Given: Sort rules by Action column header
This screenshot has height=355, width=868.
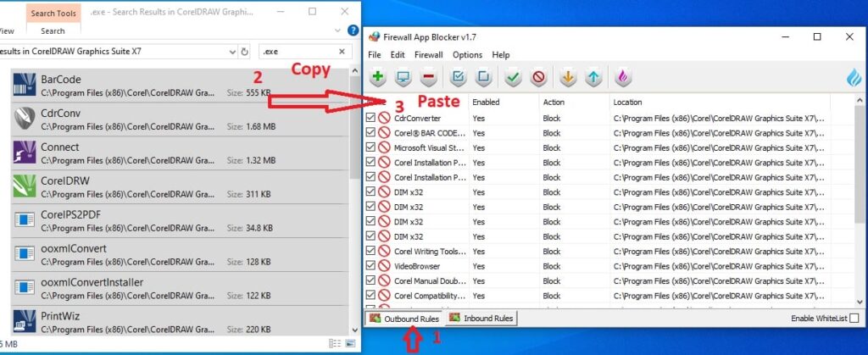Looking at the screenshot, I should pyautogui.click(x=575, y=103).
